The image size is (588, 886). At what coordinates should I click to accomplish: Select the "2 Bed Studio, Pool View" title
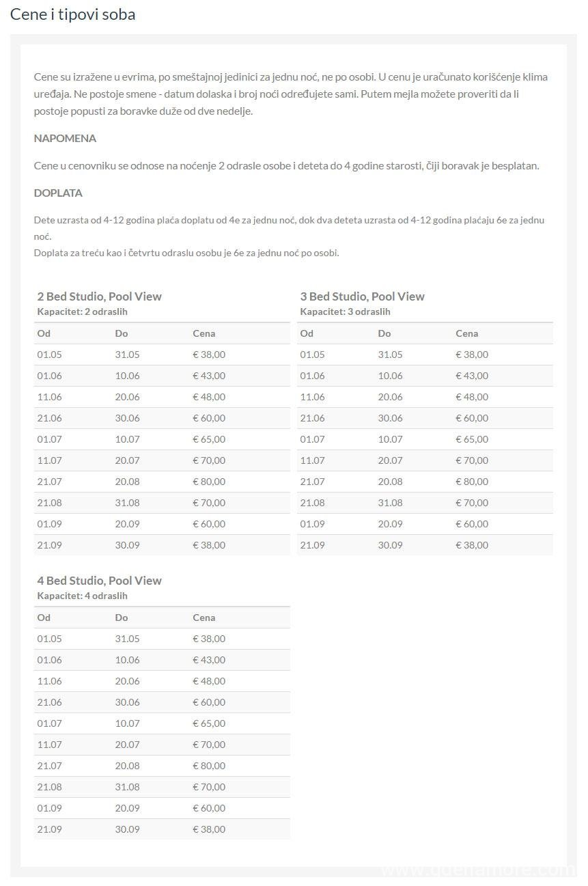click(99, 296)
